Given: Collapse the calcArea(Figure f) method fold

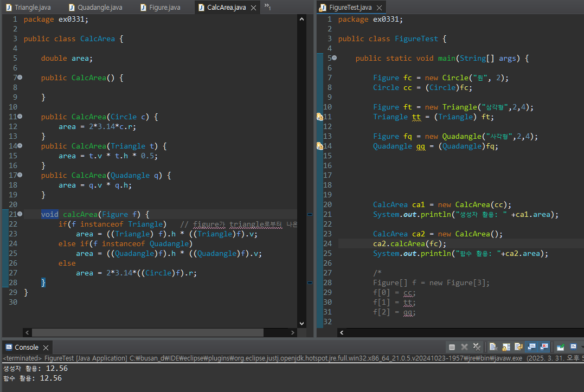Looking at the screenshot, I should coord(20,214).
